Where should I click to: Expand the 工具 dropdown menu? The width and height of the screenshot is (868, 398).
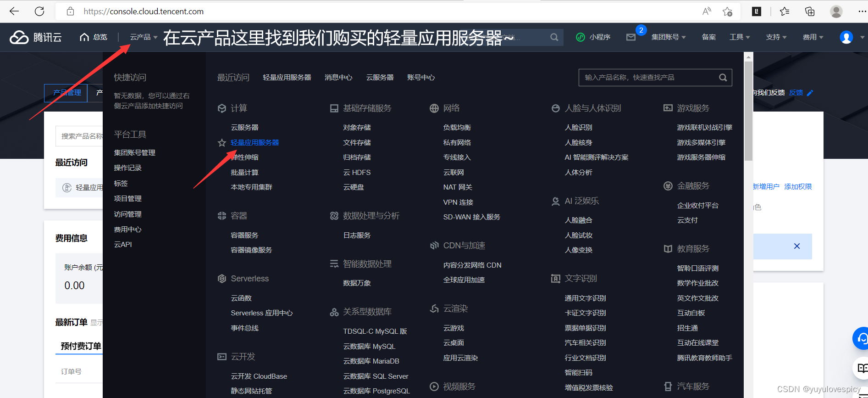tap(740, 37)
